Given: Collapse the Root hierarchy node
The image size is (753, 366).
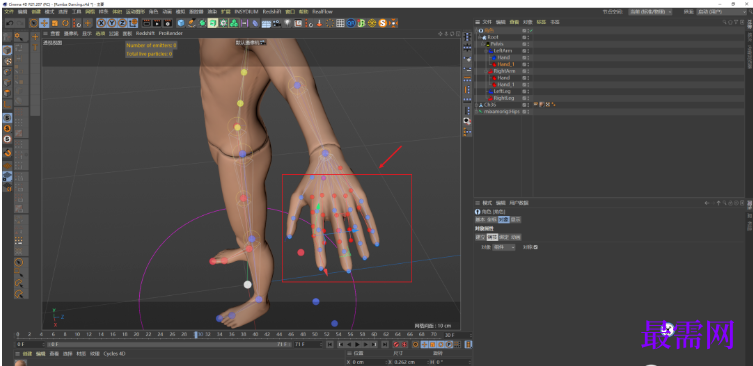Looking at the screenshot, I should pyautogui.click(x=479, y=37).
